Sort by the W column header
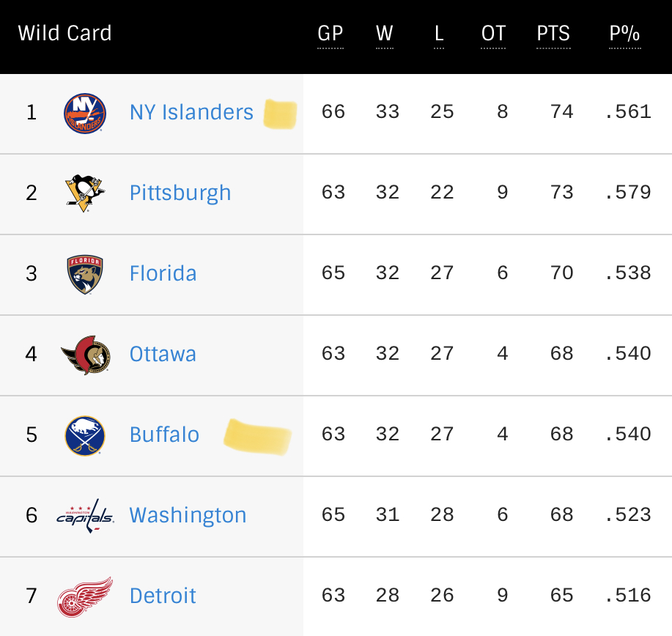 point(385,34)
